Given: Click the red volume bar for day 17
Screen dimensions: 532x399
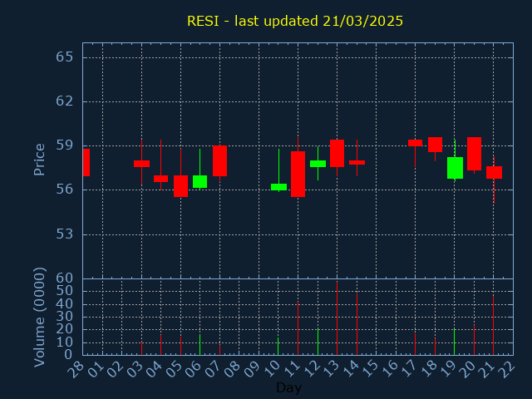Looking at the screenshot, I should coord(415,344).
